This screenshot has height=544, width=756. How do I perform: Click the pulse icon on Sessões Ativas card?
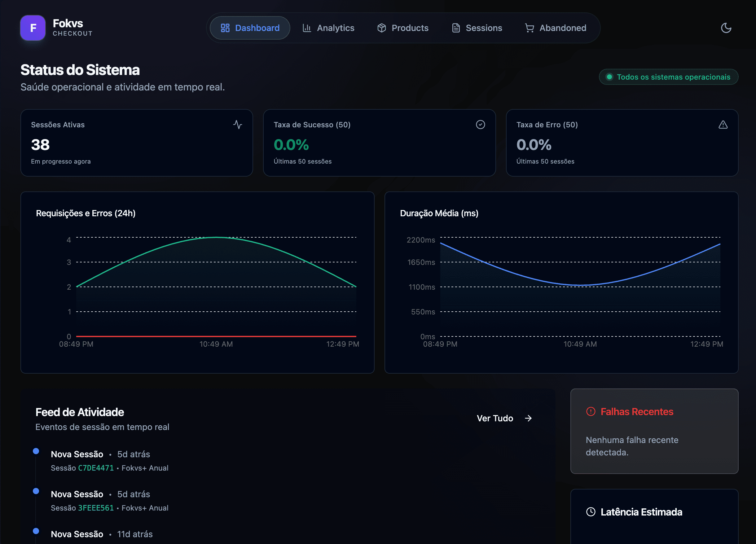pyautogui.click(x=238, y=125)
